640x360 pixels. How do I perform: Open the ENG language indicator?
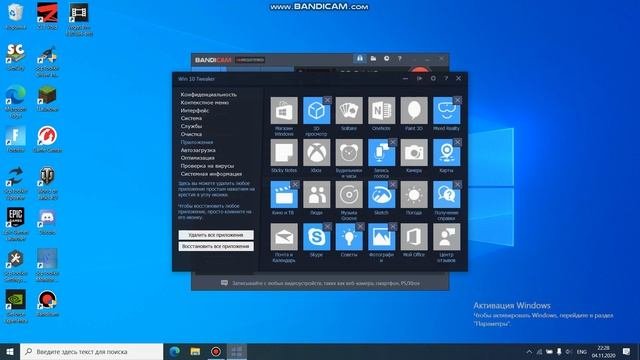coord(581,351)
